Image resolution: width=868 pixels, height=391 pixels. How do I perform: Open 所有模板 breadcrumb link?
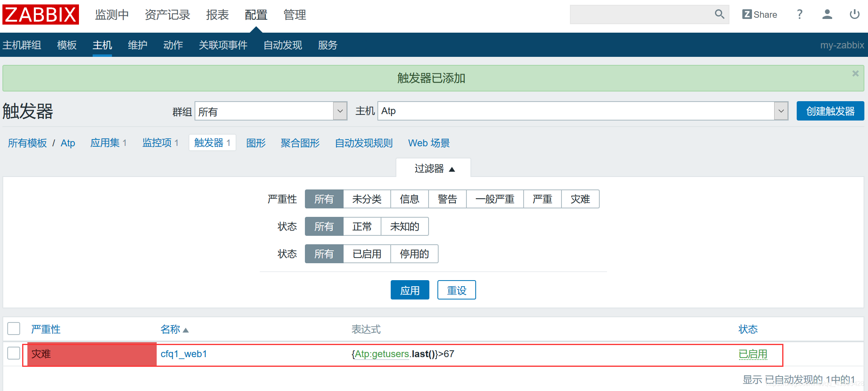[27, 143]
